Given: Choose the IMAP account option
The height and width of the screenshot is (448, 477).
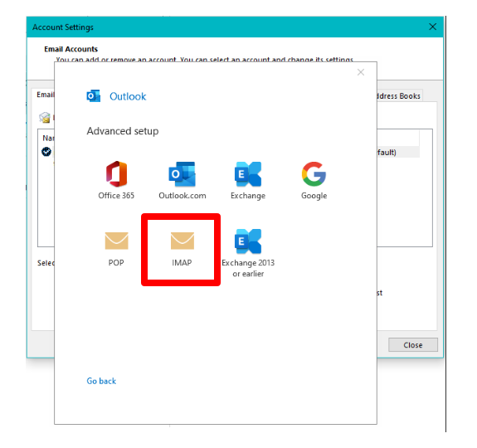Looking at the screenshot, I should [x=182, y=249].
